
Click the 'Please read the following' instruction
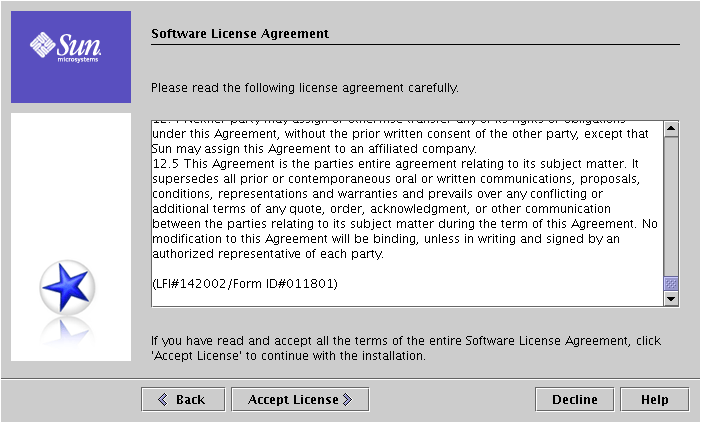point(305,88)
